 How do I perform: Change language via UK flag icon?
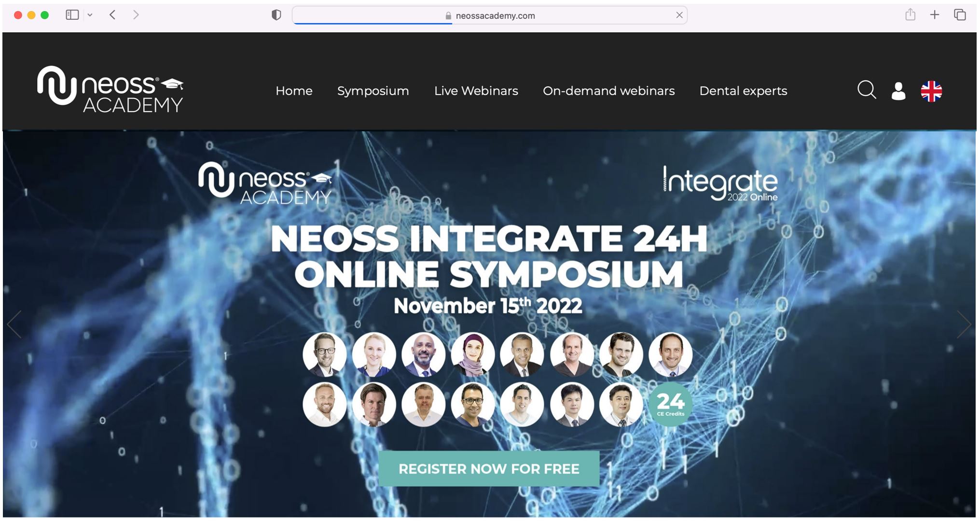coord(931,91)
